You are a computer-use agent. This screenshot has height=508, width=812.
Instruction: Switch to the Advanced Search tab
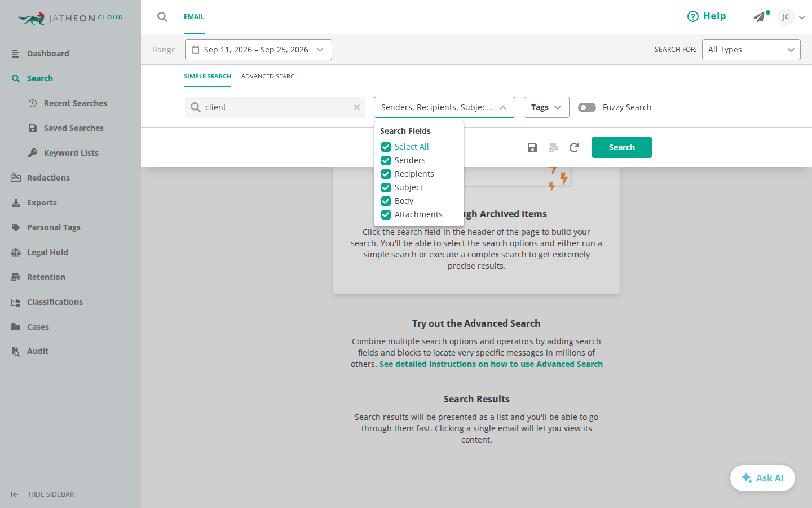[x=270, y=76]
